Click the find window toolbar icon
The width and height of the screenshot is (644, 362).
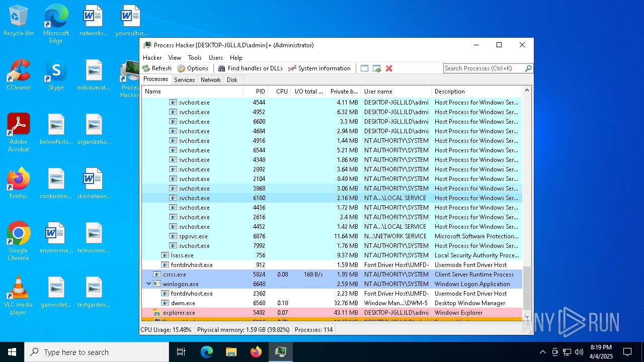pos(365,68)
